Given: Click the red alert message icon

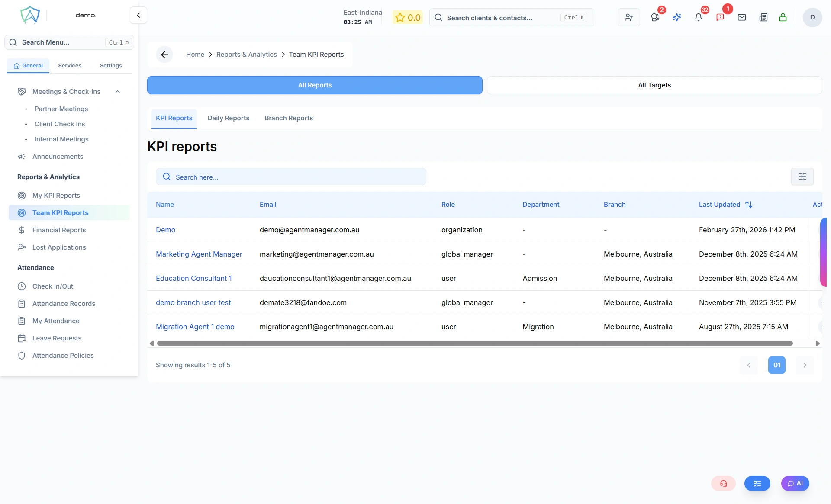Looking at the screenshot, I should [x=720, y=17].
